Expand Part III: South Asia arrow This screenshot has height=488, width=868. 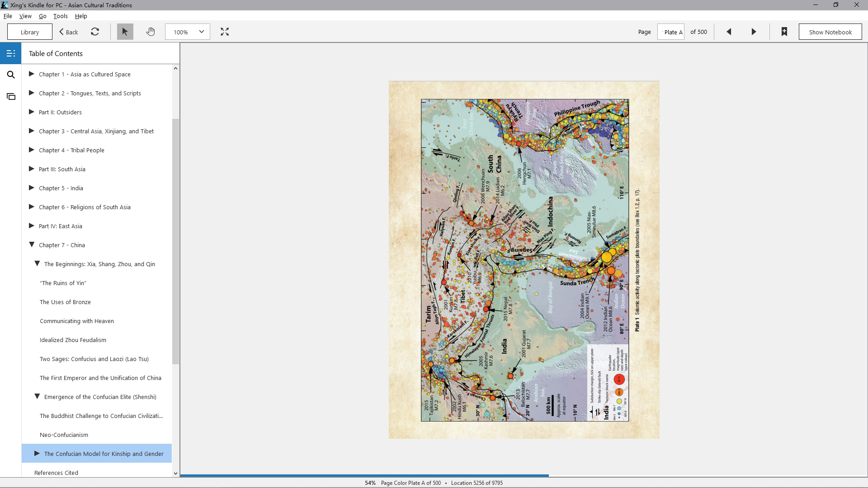32,169
